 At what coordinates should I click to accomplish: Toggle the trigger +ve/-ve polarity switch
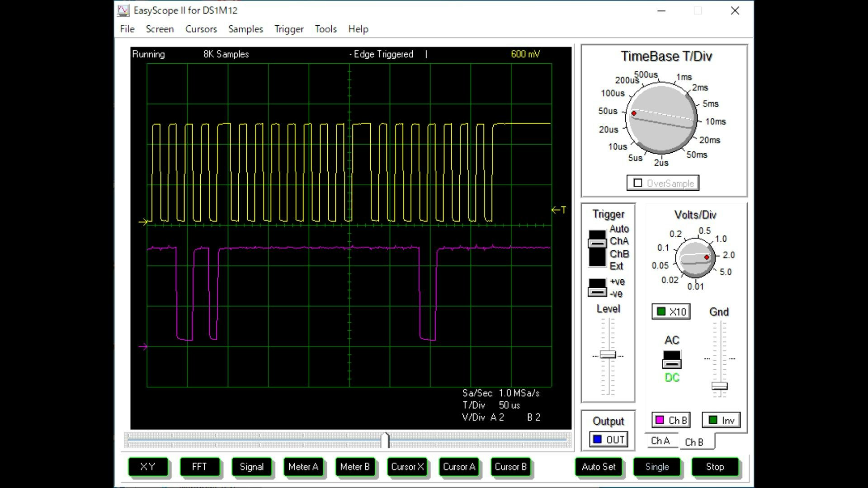[x=597, y=288]
